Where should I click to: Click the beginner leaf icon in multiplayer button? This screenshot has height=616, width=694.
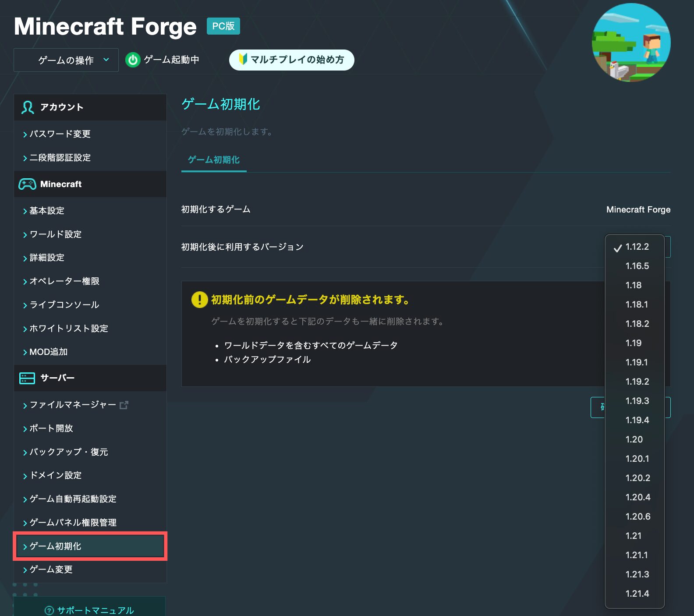pyautogui.click(x=243, y=59)
